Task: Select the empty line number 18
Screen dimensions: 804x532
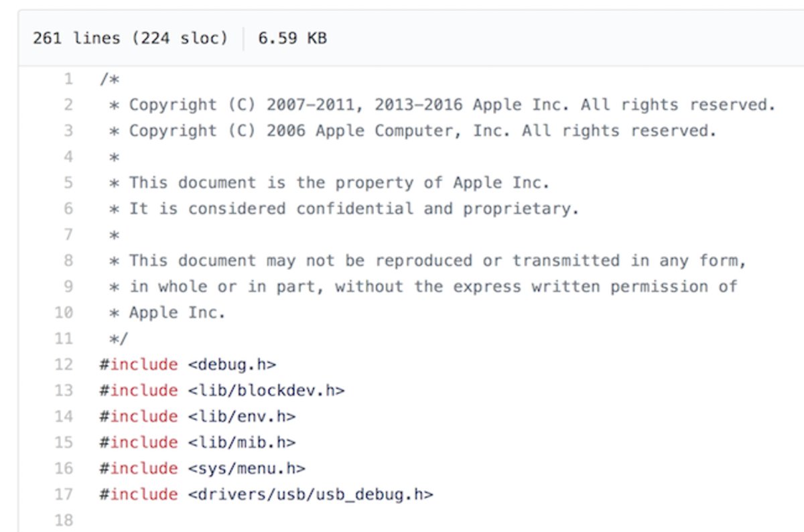Action: [x=64, y=520]
